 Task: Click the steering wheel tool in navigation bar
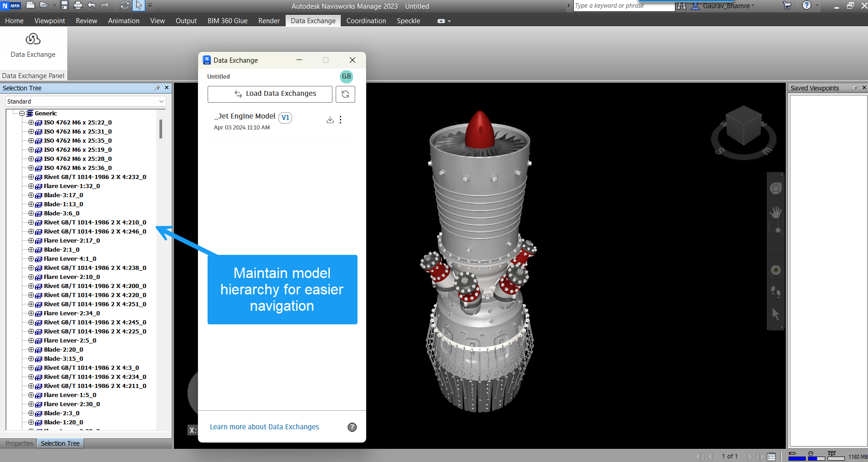776,188
